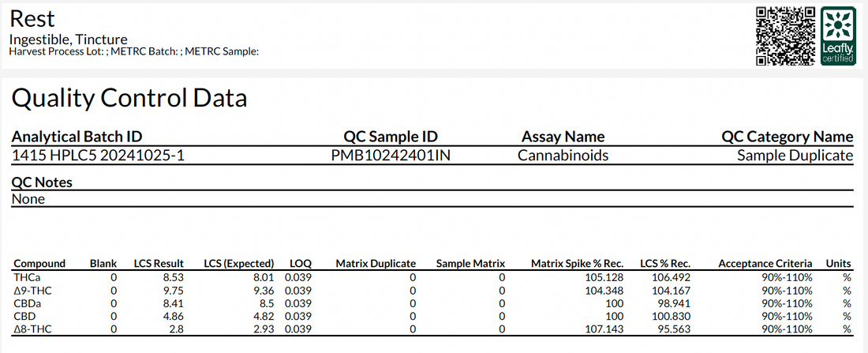Viewport: 868px width, 353px height.
Task: Click the Leafly certified badge
Action: pos(837,36)
